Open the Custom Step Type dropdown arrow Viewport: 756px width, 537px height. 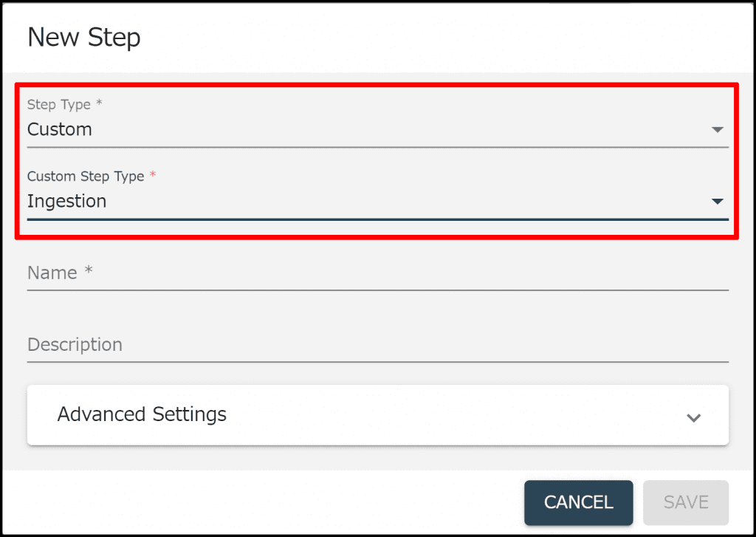pyautogui.click(x=717, y=202)
